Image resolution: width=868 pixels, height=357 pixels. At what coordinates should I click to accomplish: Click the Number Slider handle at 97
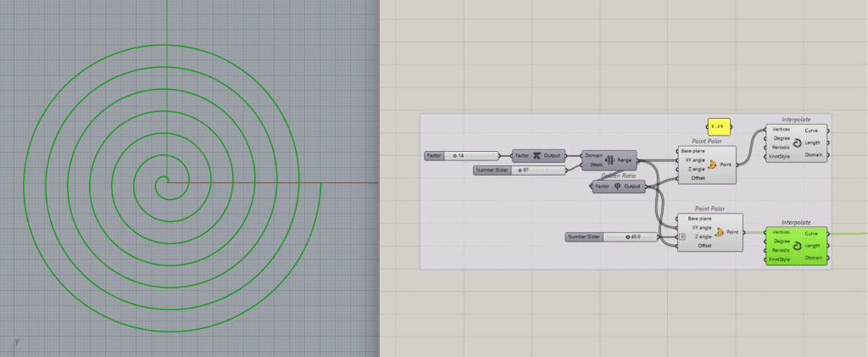point(520,170)
